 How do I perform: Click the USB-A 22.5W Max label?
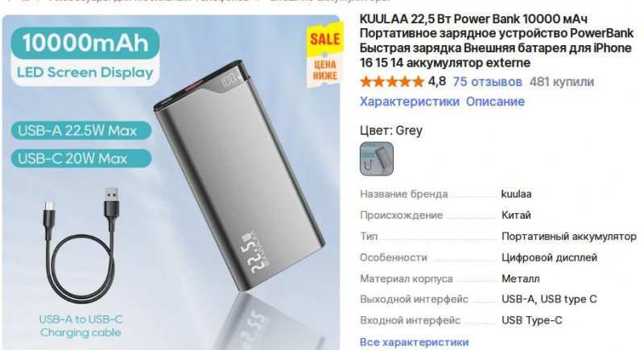click(x=81, y=131)
